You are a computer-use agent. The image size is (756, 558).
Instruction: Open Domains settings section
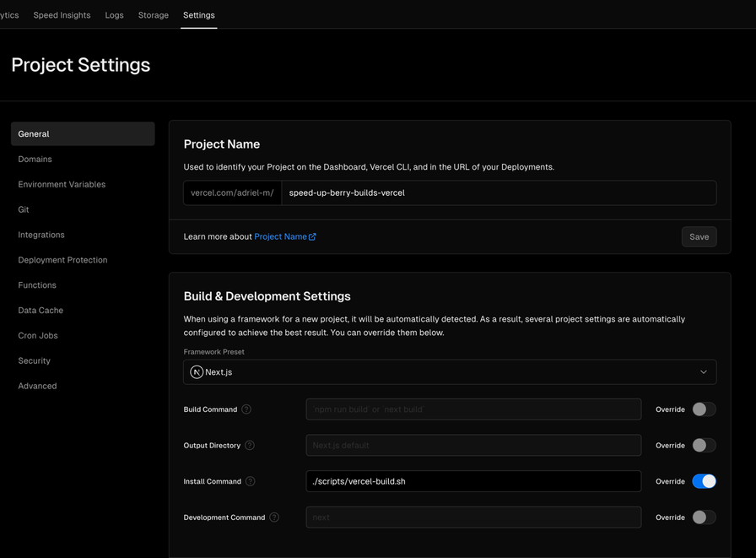coord(35,159)
